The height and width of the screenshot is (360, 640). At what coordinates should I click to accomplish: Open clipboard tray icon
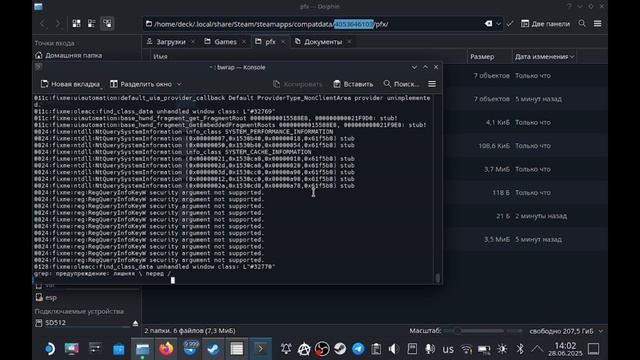coord(376,349)
